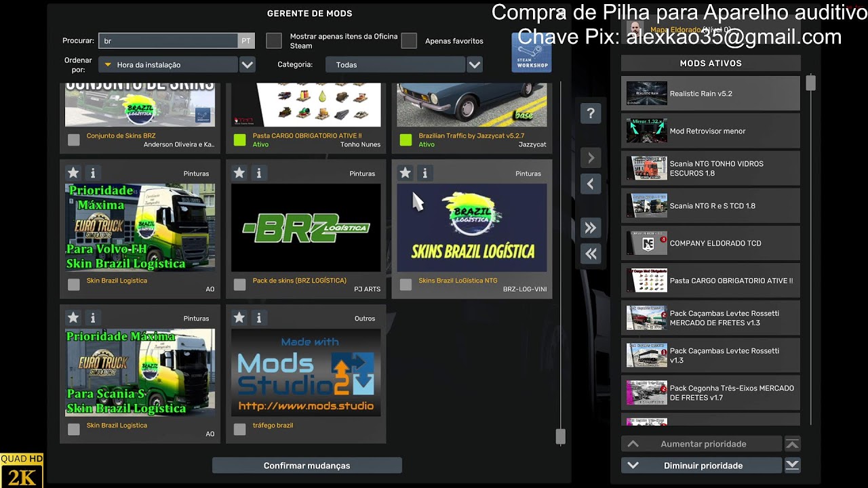Move mod back to inactive list arrow

591,184
